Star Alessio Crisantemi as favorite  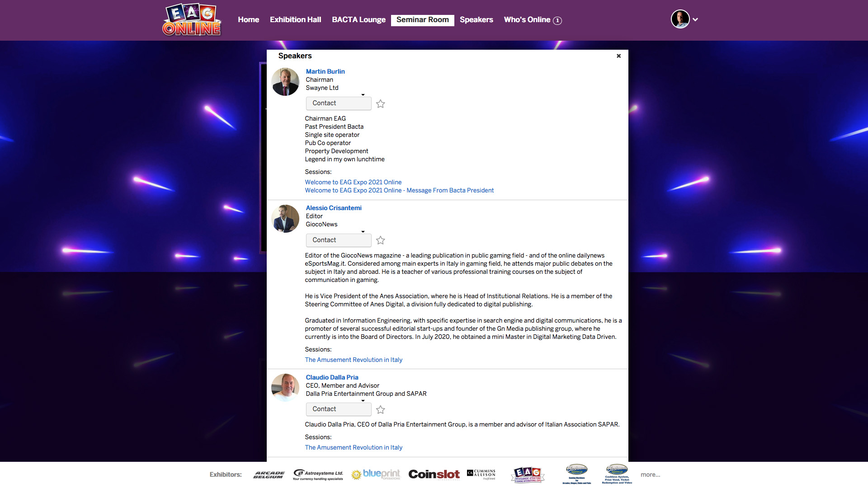(381, 240)
